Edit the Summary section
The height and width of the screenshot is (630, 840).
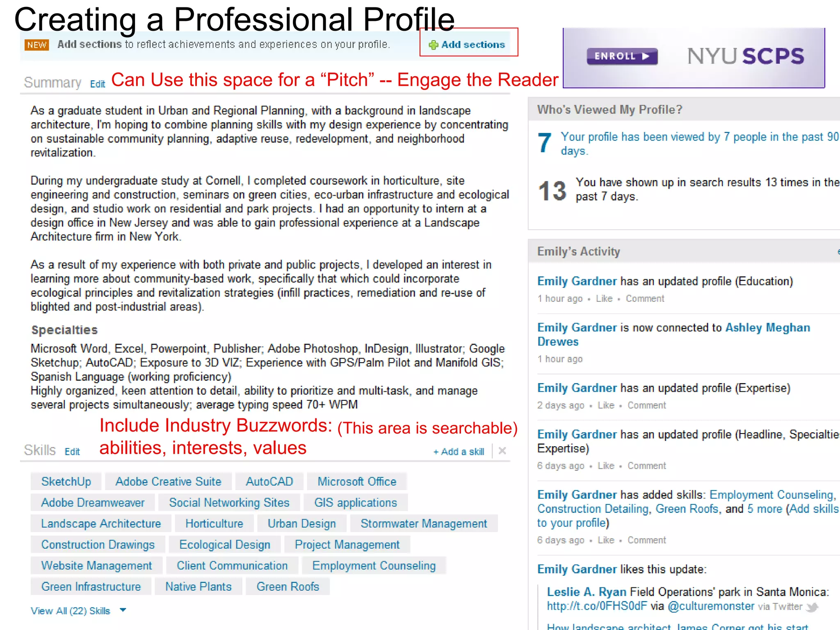coord(98,84)
